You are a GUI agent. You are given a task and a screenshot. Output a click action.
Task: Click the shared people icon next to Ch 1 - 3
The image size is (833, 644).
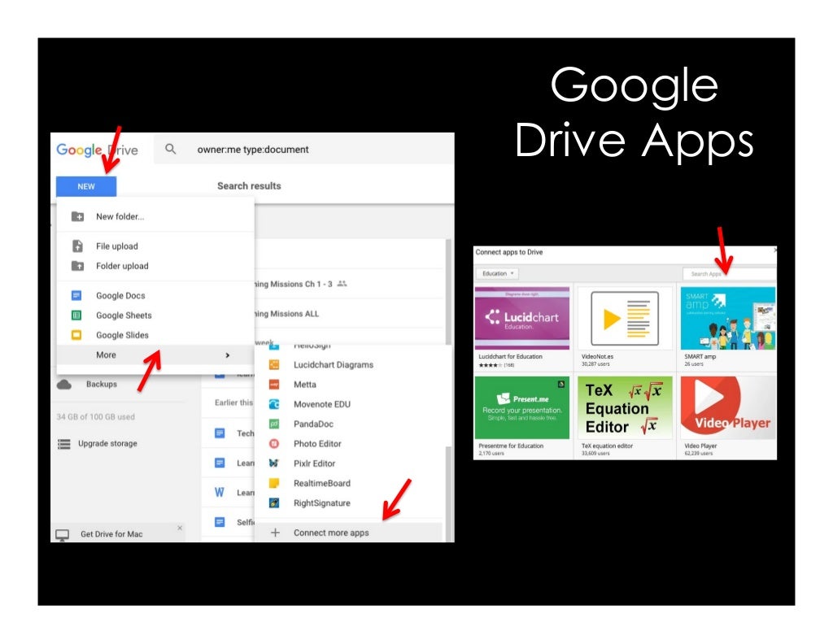click(342, 284)
